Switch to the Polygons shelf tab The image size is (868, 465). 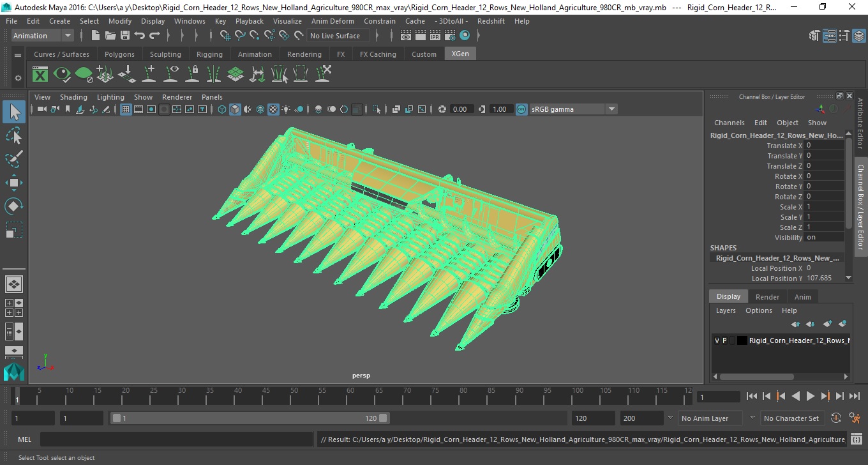pyautogui.click(x=119, y=54)
